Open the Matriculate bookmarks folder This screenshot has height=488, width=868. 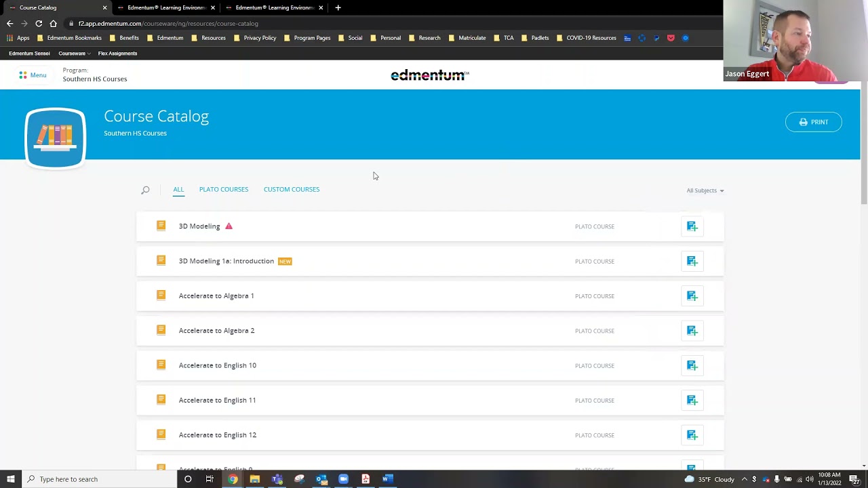pyautogui.click(x=467, y=38)
